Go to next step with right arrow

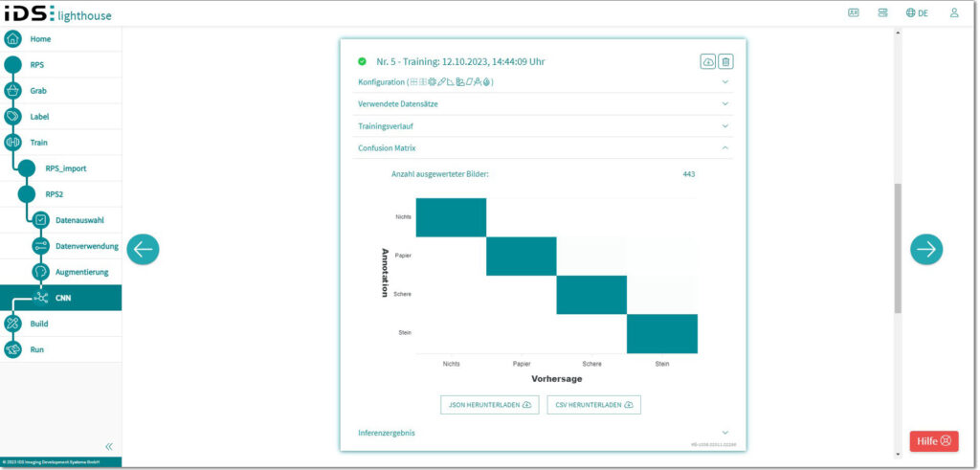925,249
